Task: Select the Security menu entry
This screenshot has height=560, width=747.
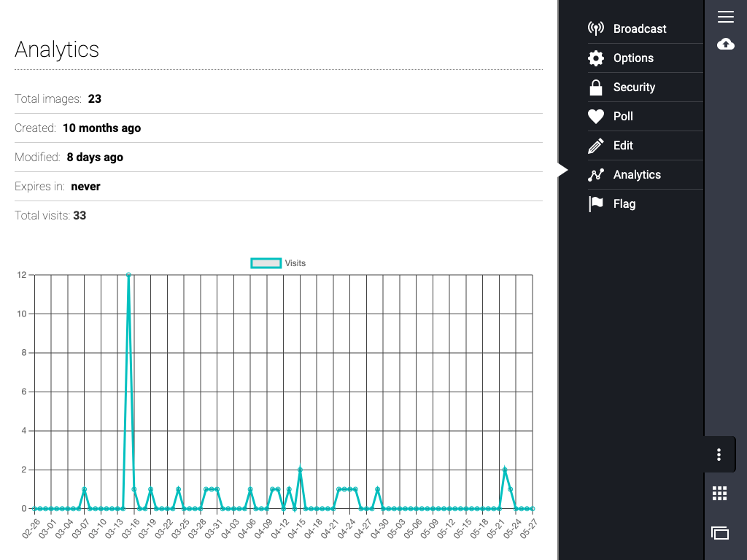Action: (x=645, y=87)
